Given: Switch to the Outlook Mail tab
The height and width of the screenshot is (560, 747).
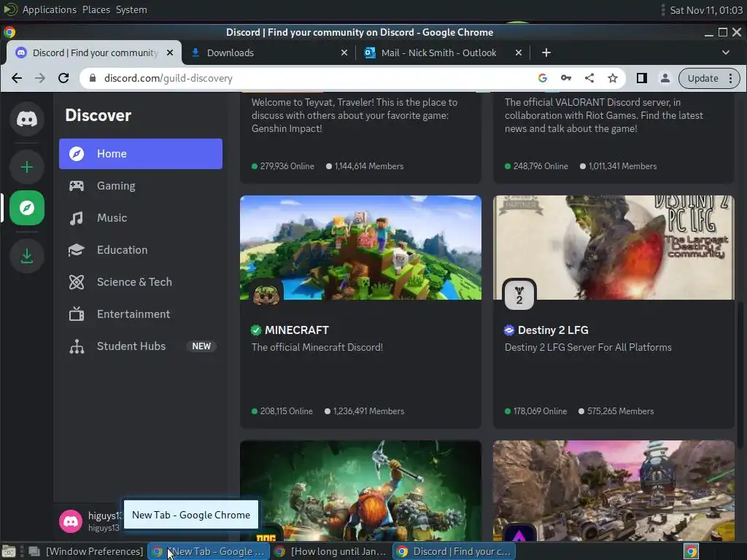Looking at the screenshot, I should pos(443,52).
